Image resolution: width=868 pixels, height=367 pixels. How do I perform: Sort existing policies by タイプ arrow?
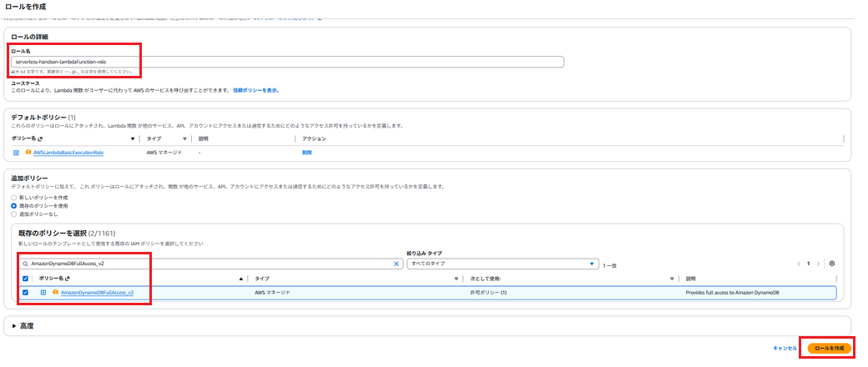click(457, 279)
